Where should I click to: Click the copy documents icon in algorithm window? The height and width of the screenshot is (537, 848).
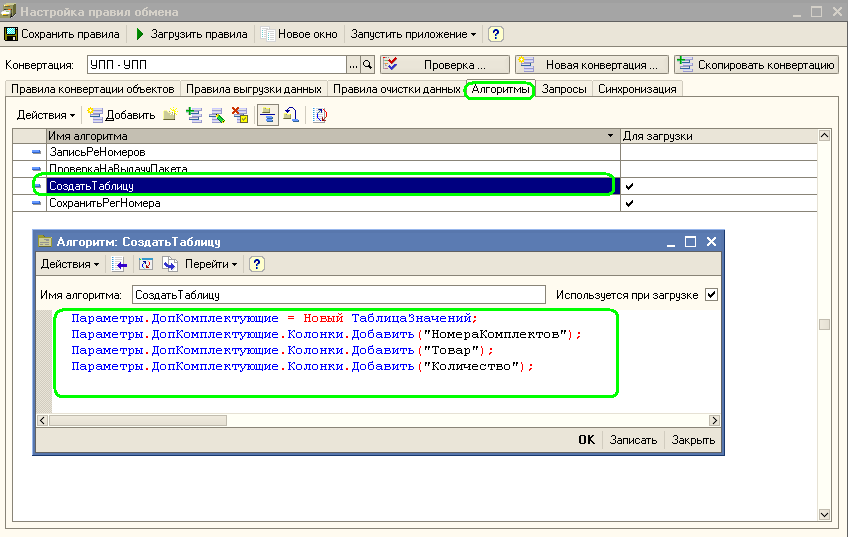click(x=170, y=264)
